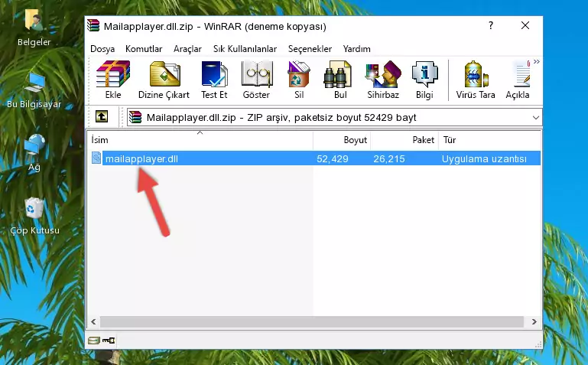Click the 52,429 size value
This screenshot has height=365, width=588.
(333, 158)
